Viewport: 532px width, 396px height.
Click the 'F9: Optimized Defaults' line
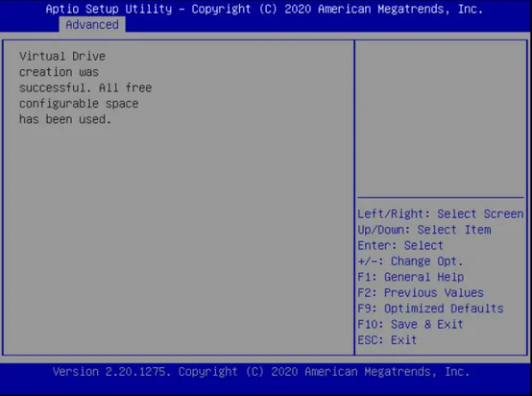click(x=430, y=309)
